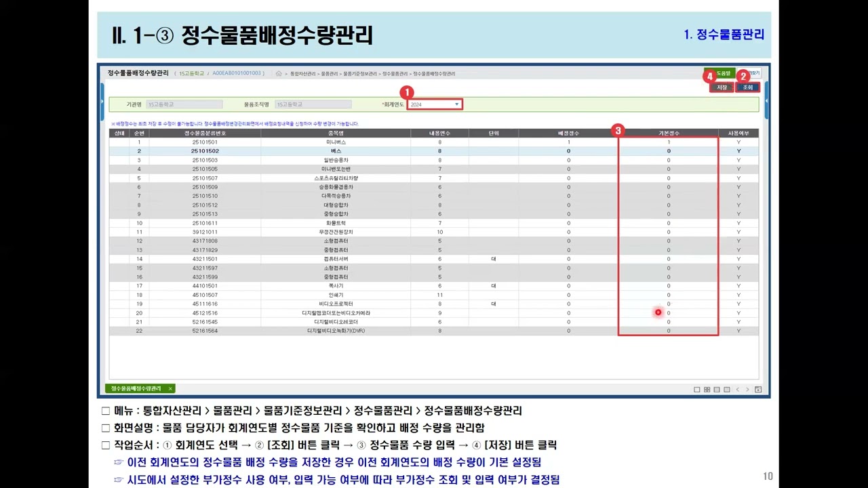868x488 pixels.
Task: Select the 버스 item row
Action: [x=434, y=151]
